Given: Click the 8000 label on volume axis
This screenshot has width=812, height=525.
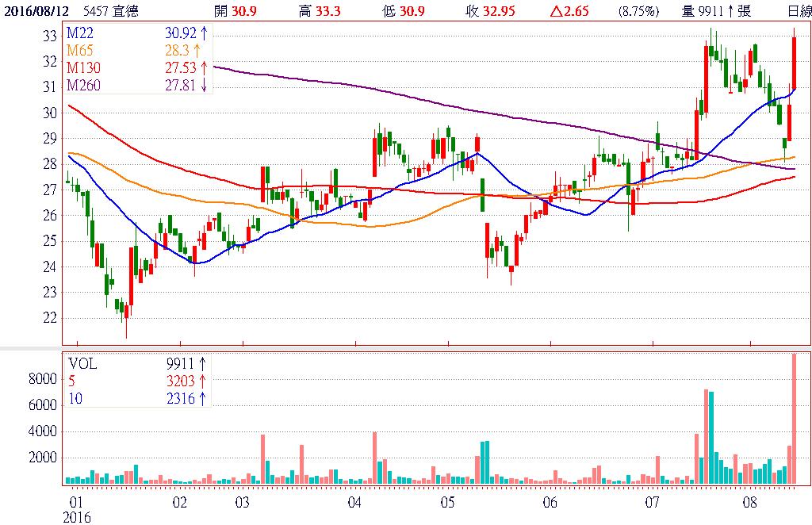Looking at the screenshot, I should [44, 380].
